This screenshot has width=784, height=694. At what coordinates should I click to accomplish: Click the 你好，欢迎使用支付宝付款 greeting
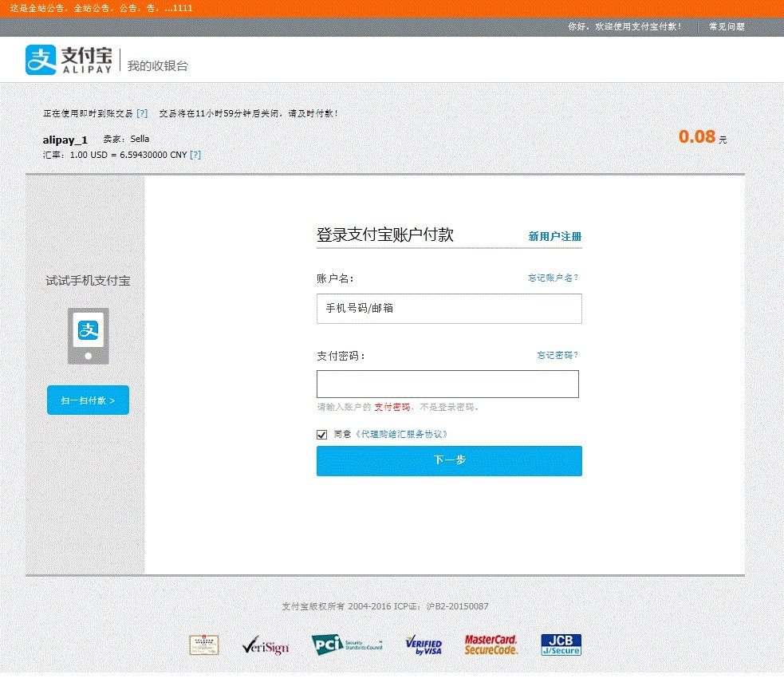tap(624, 26)
